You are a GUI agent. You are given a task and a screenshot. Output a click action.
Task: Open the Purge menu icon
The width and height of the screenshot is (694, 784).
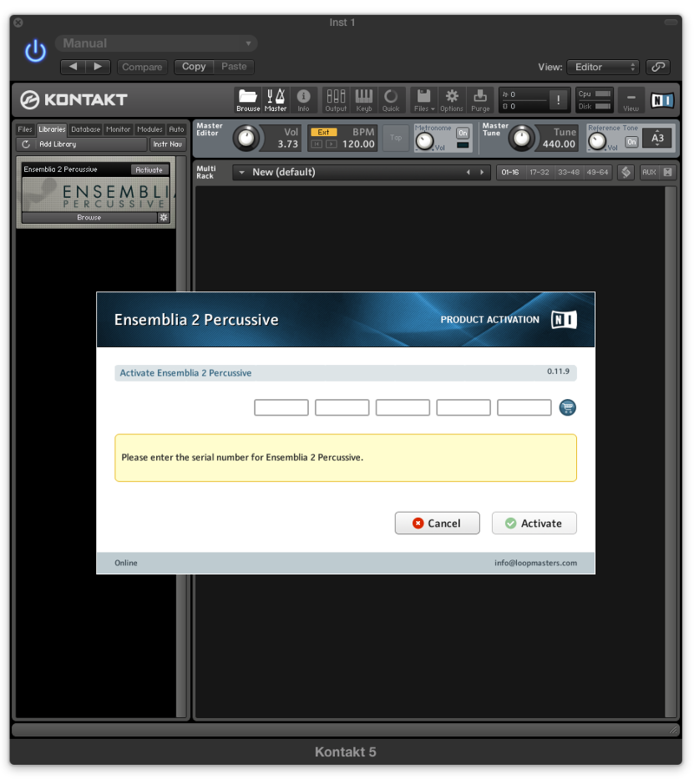coord(480,100)
